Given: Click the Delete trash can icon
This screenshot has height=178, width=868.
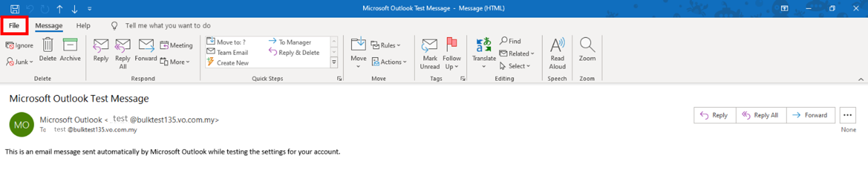Looking at the screenshot, I should (48, 45).
